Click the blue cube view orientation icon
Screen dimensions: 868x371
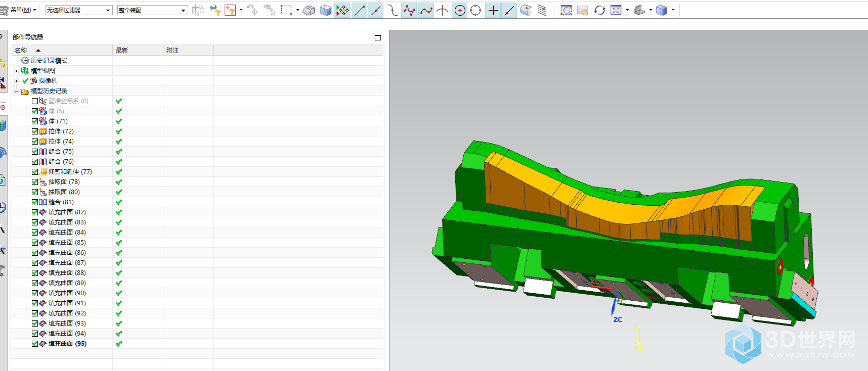662,10
